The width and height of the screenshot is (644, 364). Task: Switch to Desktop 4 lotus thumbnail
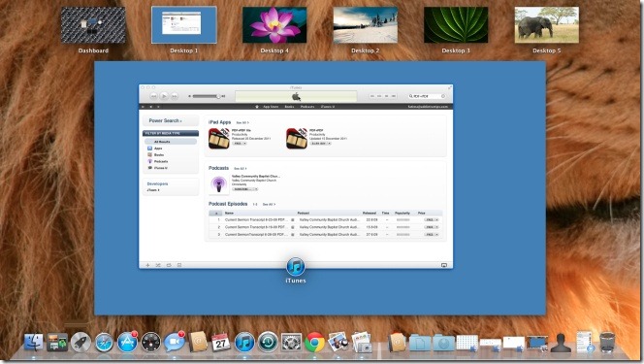[274, 25]
